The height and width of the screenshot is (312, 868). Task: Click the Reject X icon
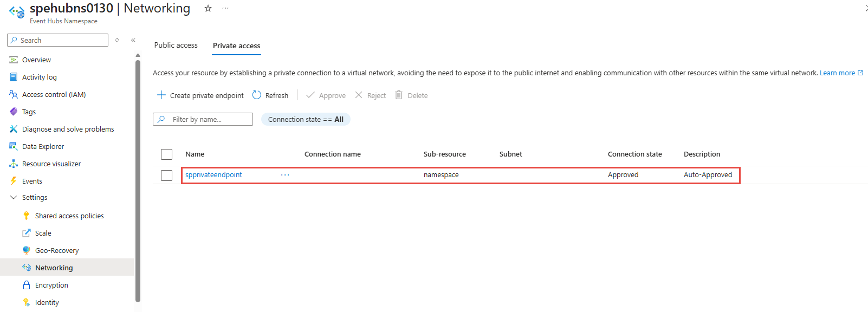point(359,95)
